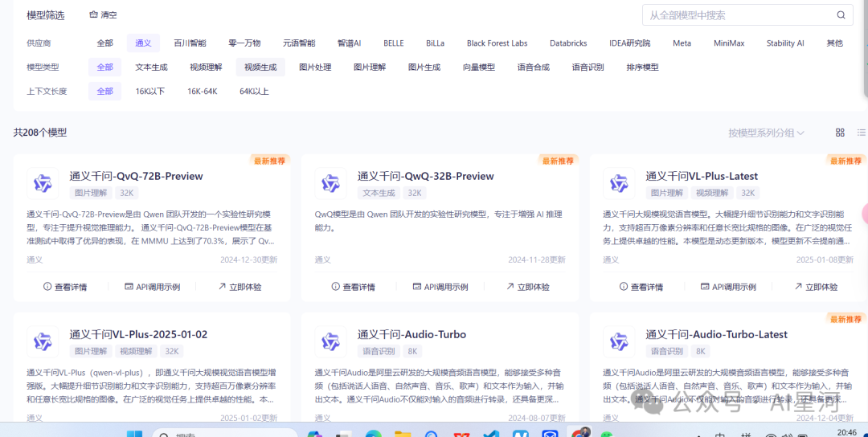Open API调用示例 for 通义千问VL-Plus-Latest

click(x=727, y=287)
